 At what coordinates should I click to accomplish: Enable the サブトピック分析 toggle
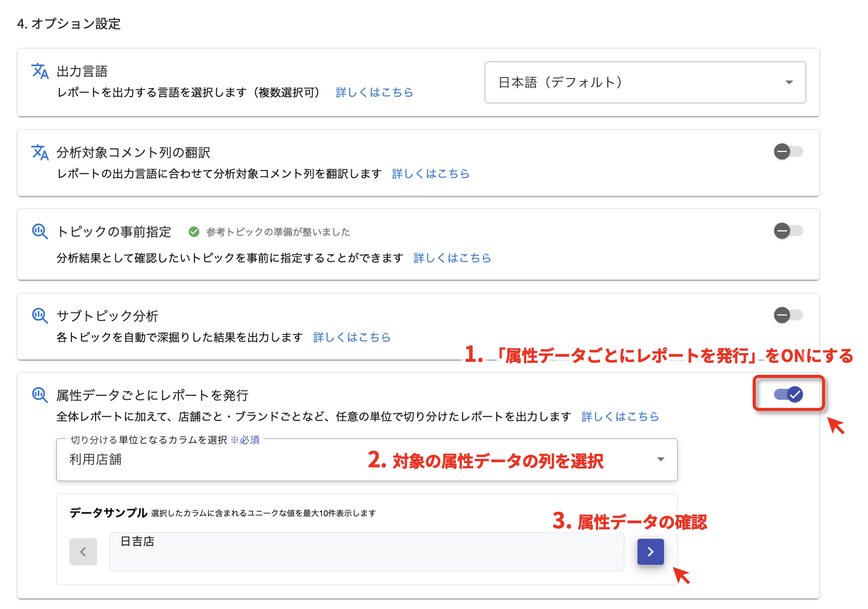pyautogui.click(x=788, y=315)
